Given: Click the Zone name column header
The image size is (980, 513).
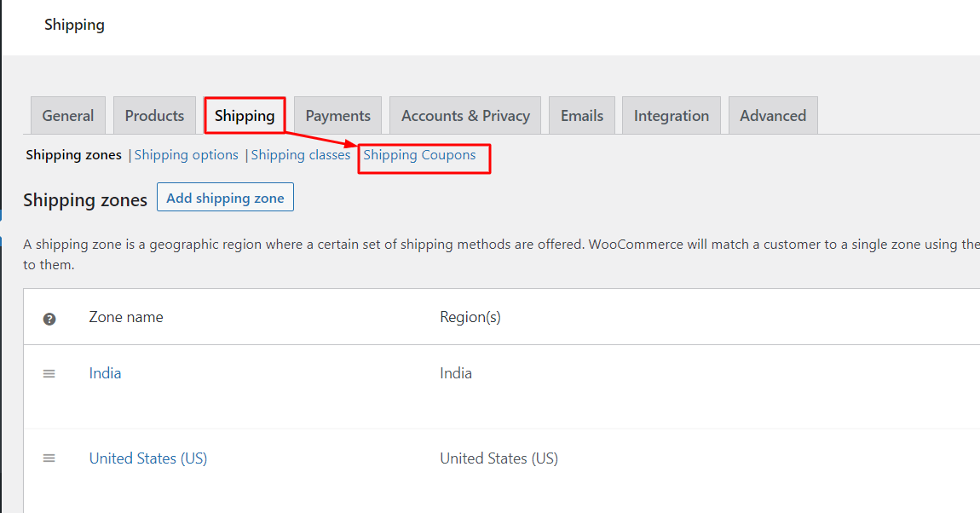Looking at the screenshot, I should click(125, 316).
